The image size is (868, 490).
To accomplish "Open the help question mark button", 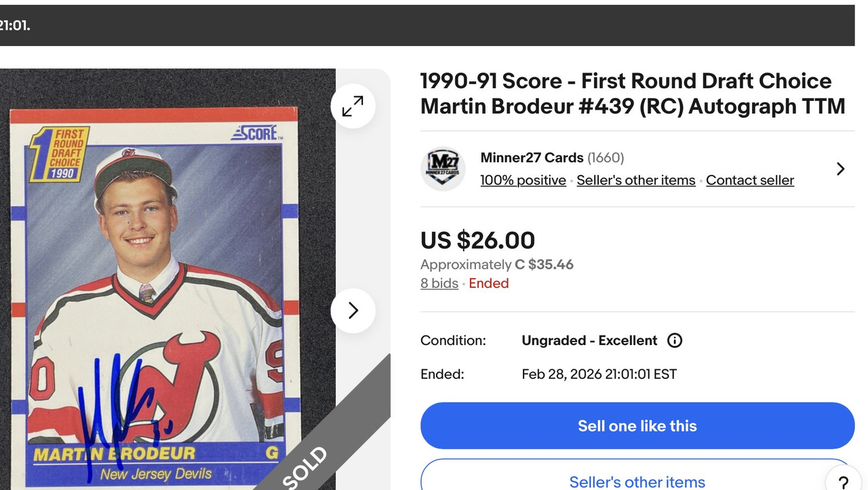I will 844,483.
